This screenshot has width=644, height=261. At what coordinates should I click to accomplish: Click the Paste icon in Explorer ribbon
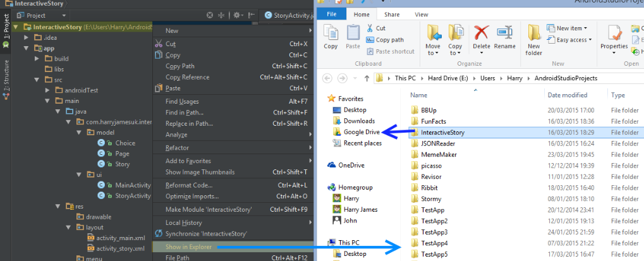(353, 32)
